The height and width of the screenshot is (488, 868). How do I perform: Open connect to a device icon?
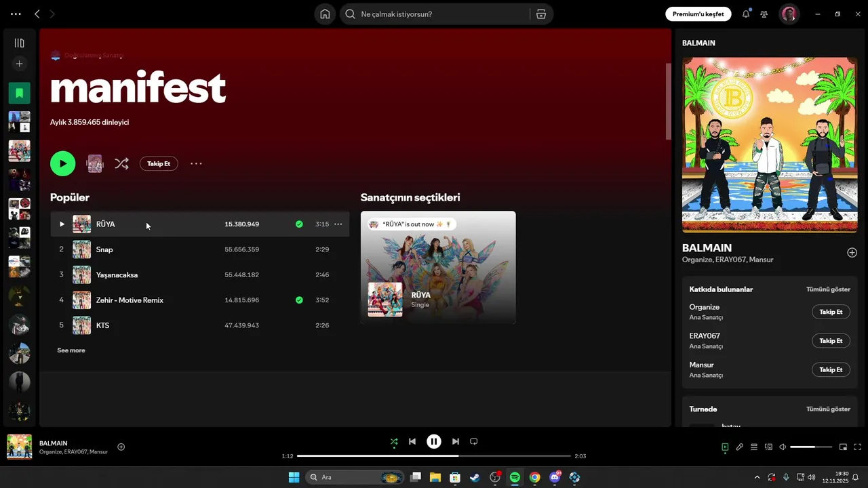(x=768, y=447)
